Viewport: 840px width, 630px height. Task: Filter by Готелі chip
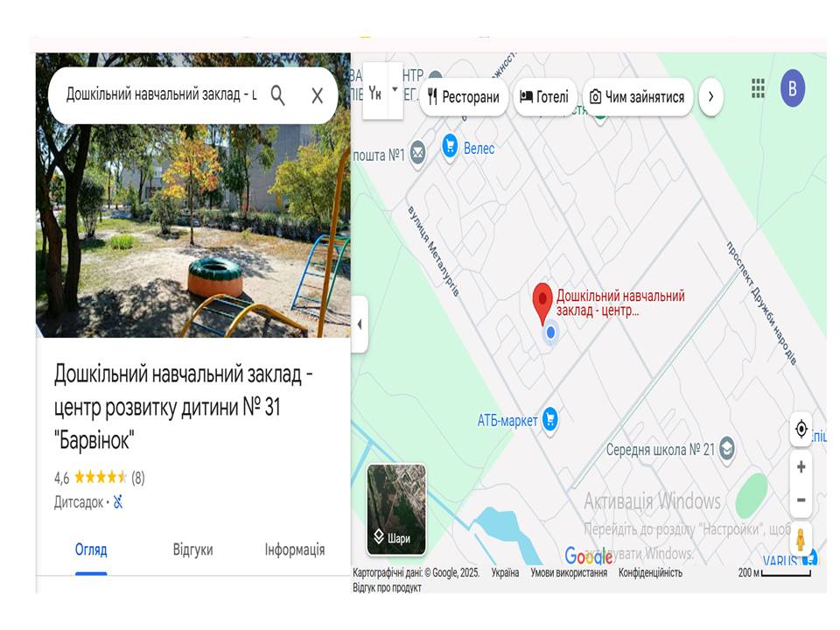pos(545,97)
